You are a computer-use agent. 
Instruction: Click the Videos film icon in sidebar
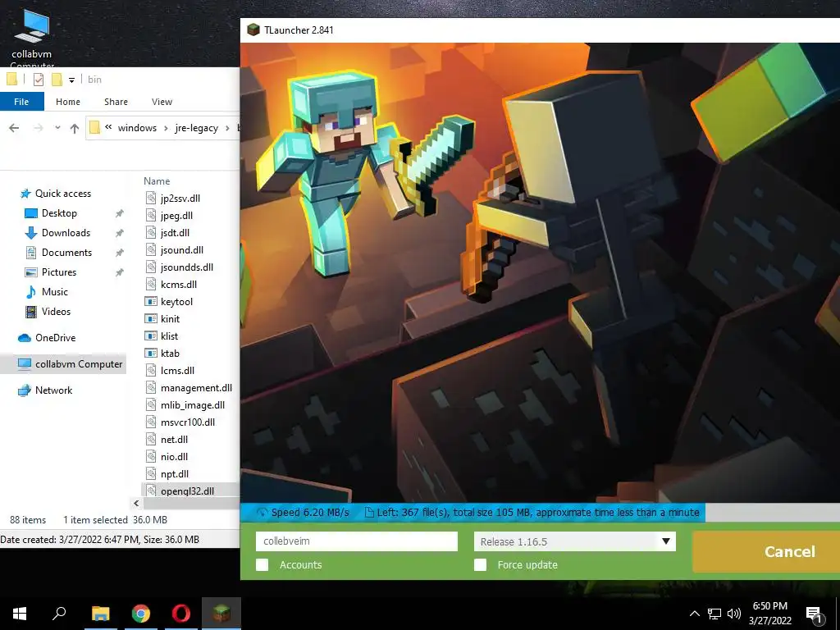coord(31,311)
